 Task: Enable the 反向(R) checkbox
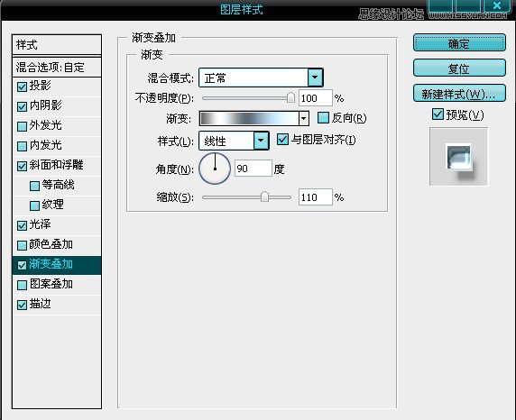click(x=323, y=118)
